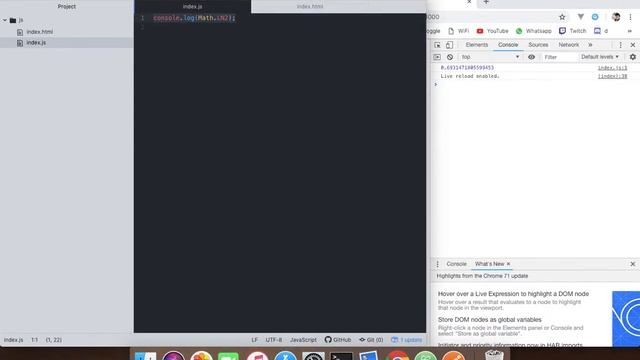The image size is (640, 360).
Task: Follow the index.js:1 source link
Action: pyautogui.click(x=612, y=68)
